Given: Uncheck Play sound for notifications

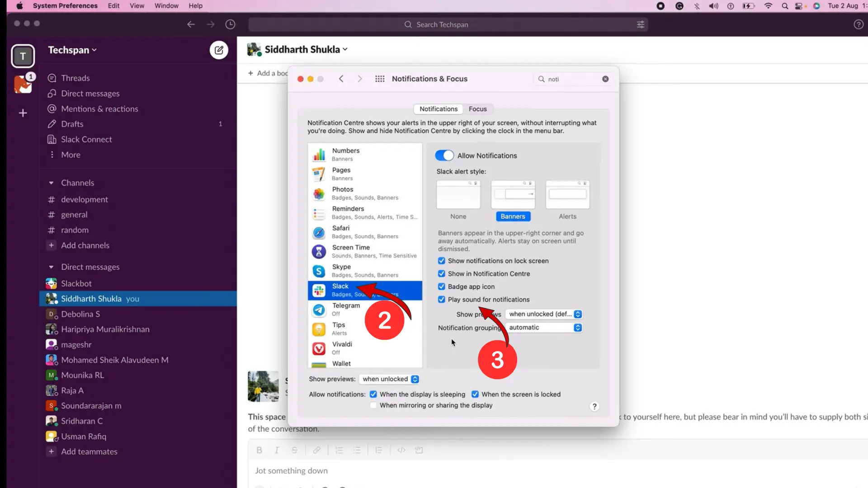Looking at the screenshot, I should click(441, 300).
